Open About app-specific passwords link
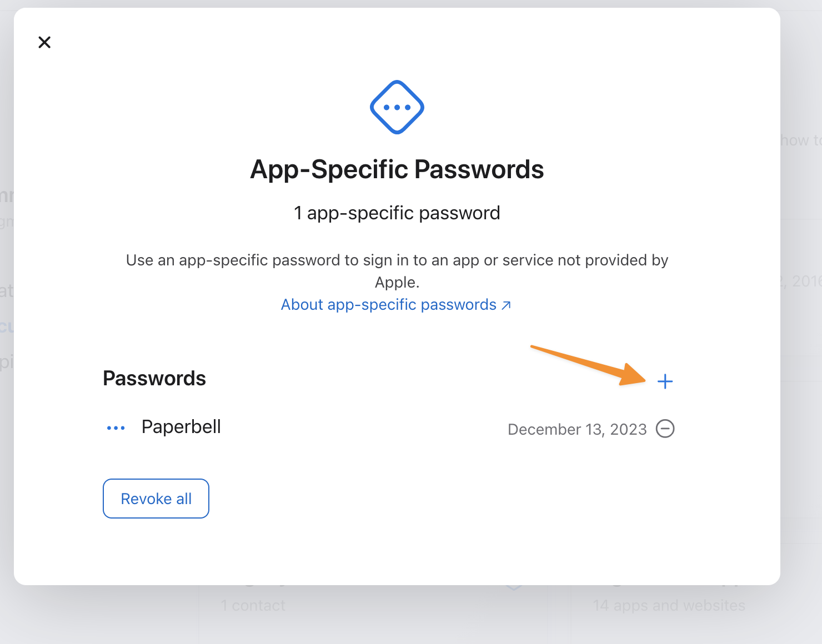 [388, 304]
